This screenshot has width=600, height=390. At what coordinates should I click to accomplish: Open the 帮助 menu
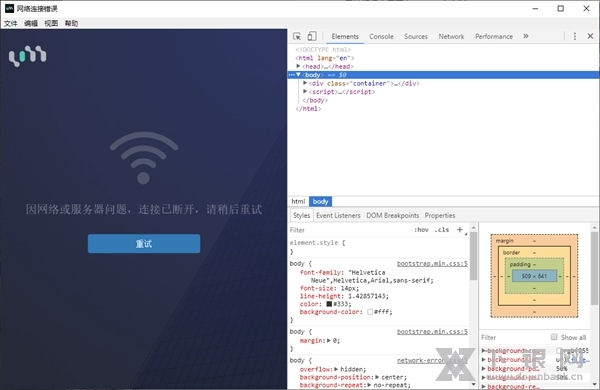click(x=72, y=23)
